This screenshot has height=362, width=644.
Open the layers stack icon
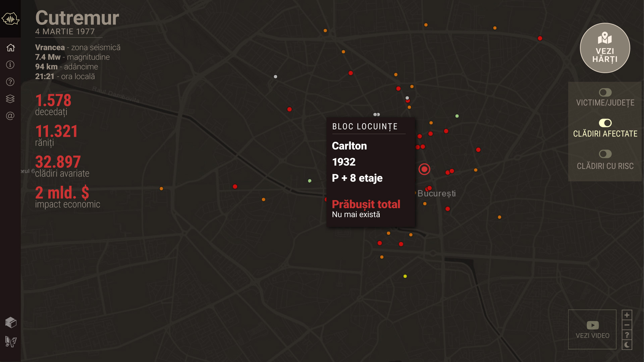click(10, 99)
